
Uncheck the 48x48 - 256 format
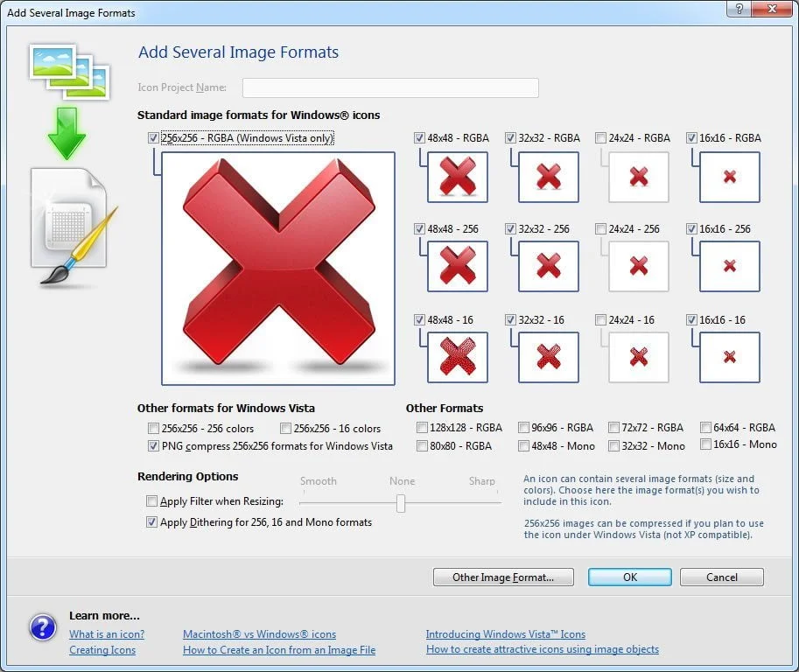(x=419, y=228)
